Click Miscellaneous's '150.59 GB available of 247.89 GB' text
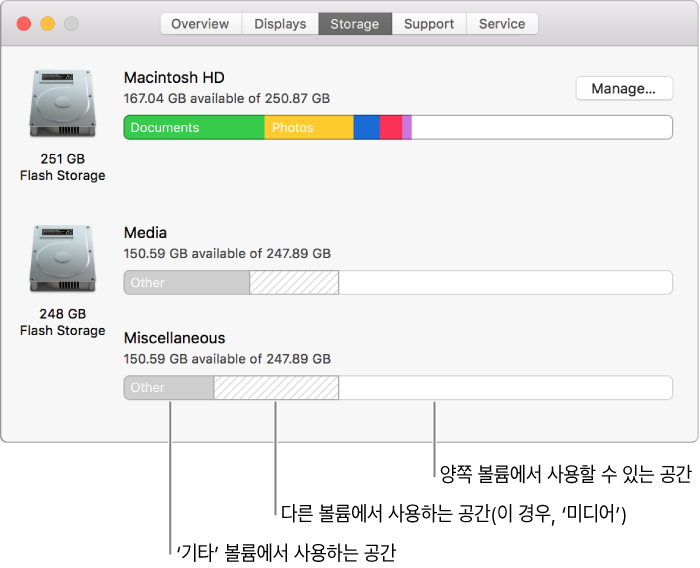 (x=227, y=359)
